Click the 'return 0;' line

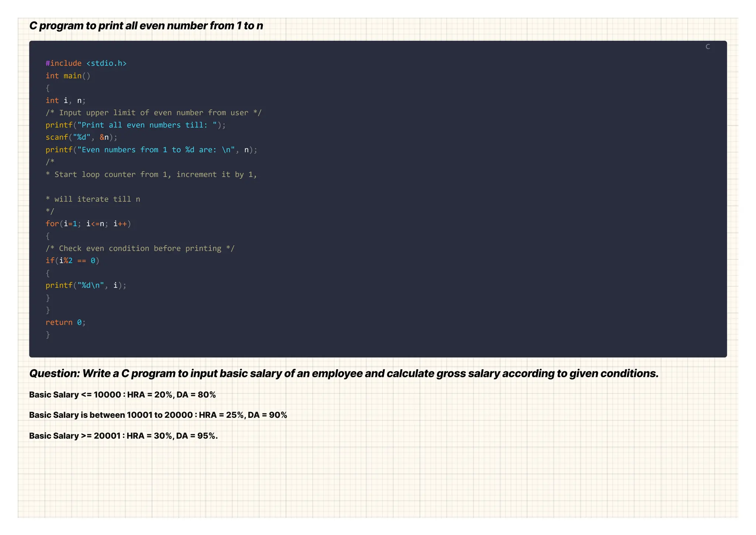(x=66, y=322)
